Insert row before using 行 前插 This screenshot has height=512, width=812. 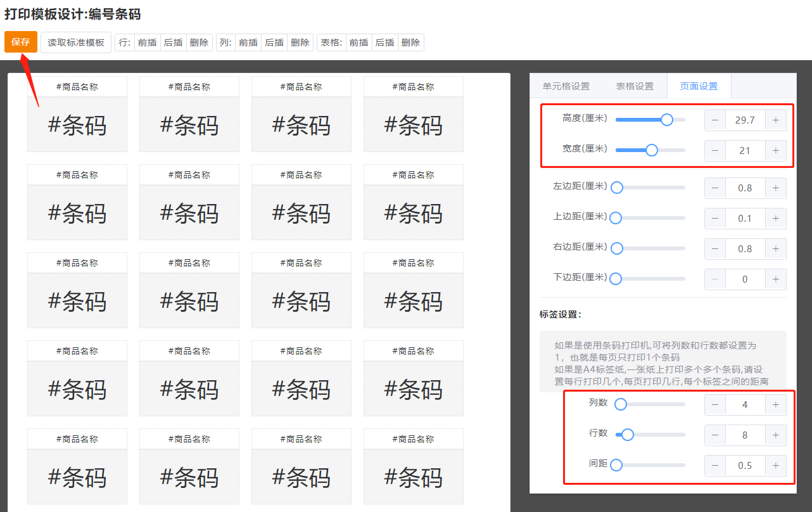(x=147, y=42)
